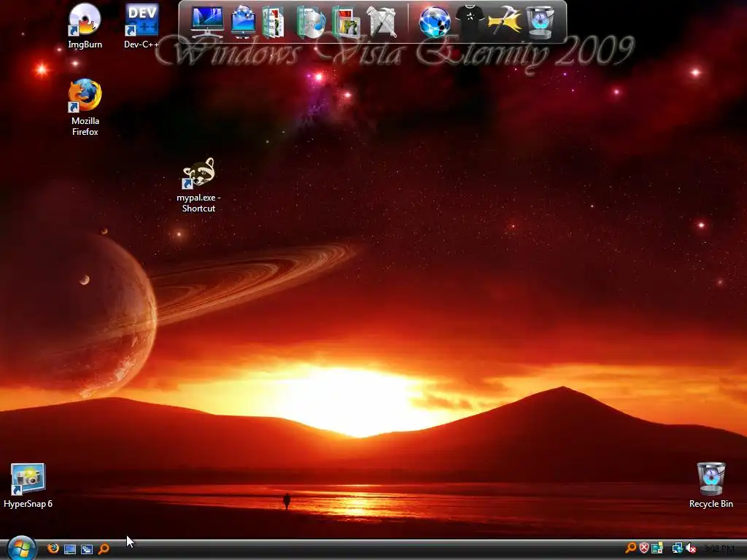This screenshot has width=747, height=560.
Task: Click the 'HyperSnap 6' label text
Action: pos(28,504)
